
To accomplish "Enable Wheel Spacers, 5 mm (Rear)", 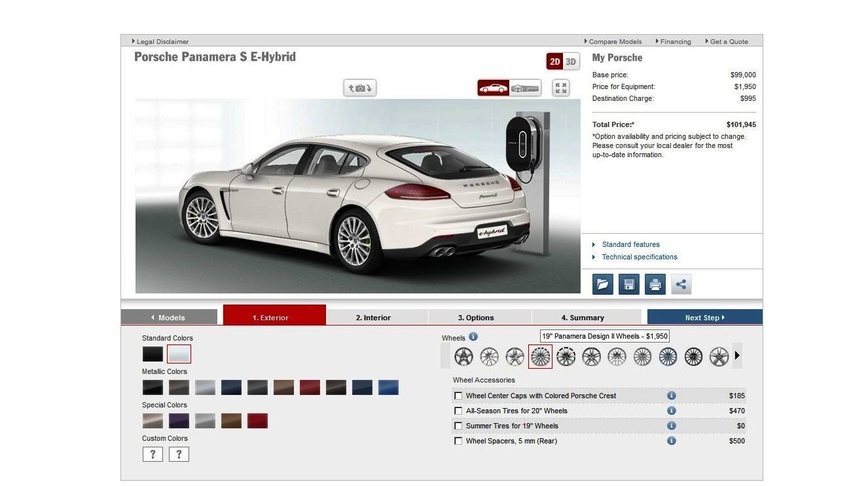I will coord(458,441).
